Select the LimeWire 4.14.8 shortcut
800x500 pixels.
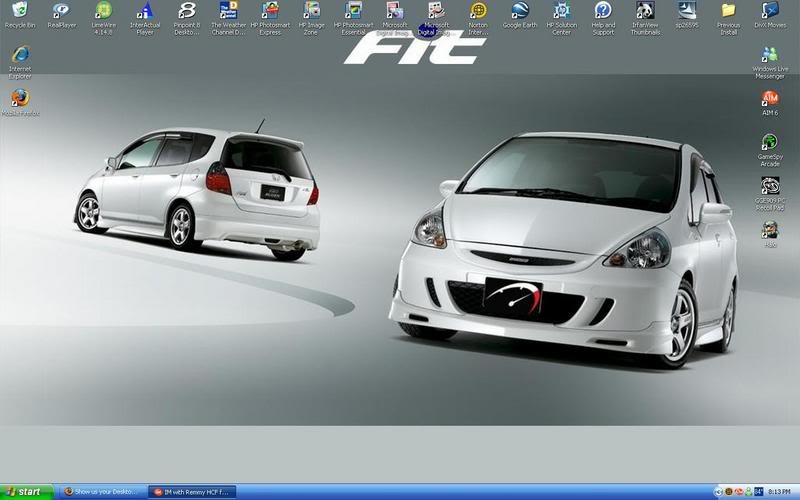pos(104,18)
